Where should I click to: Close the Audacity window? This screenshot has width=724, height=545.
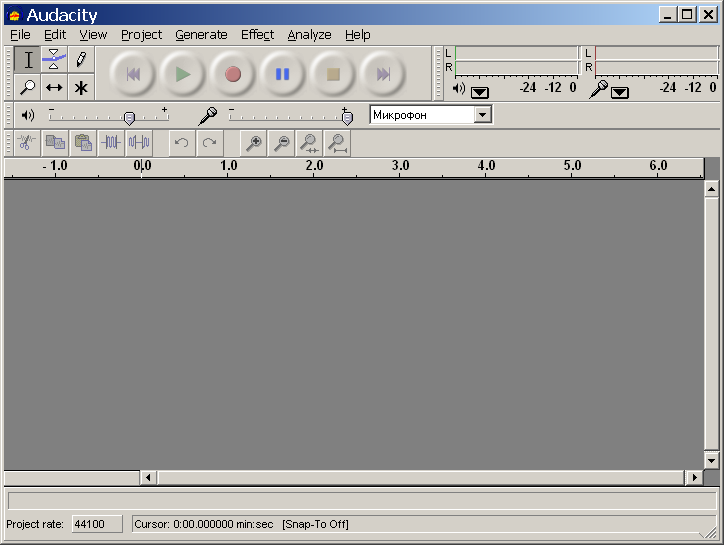tap(708, 15)
